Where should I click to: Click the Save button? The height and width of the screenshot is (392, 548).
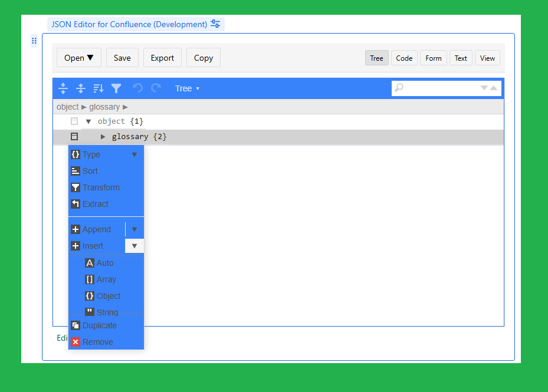[122, 58]
